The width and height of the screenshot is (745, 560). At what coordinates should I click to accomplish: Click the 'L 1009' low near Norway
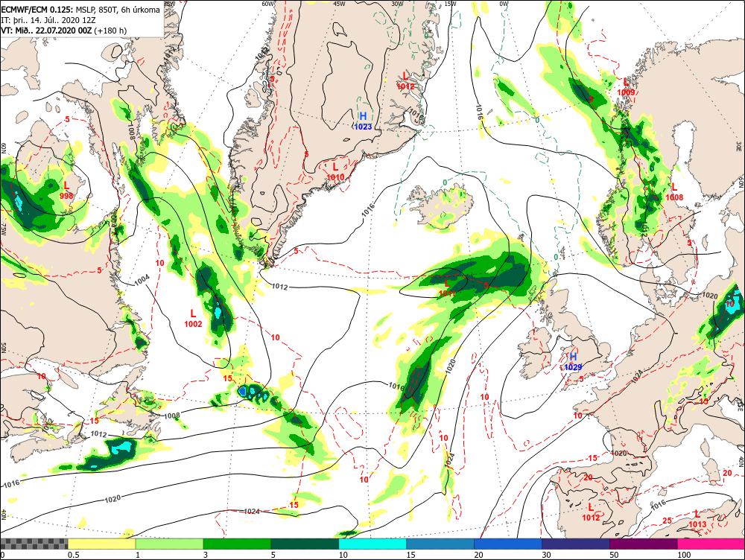(627, 87)
